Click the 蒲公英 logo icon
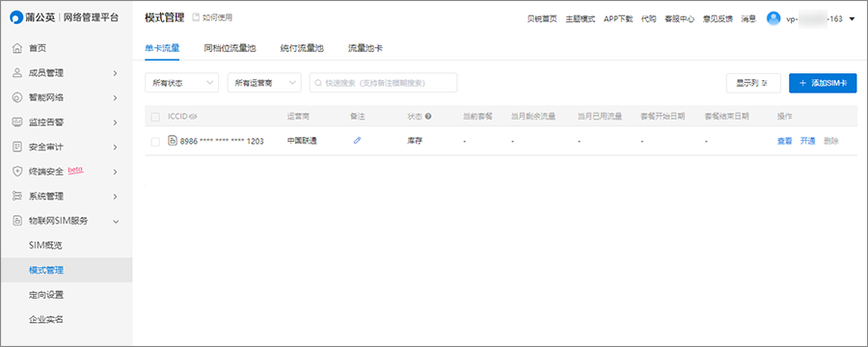Viewport: 868px width, 347px height. (x=16, y=17)
